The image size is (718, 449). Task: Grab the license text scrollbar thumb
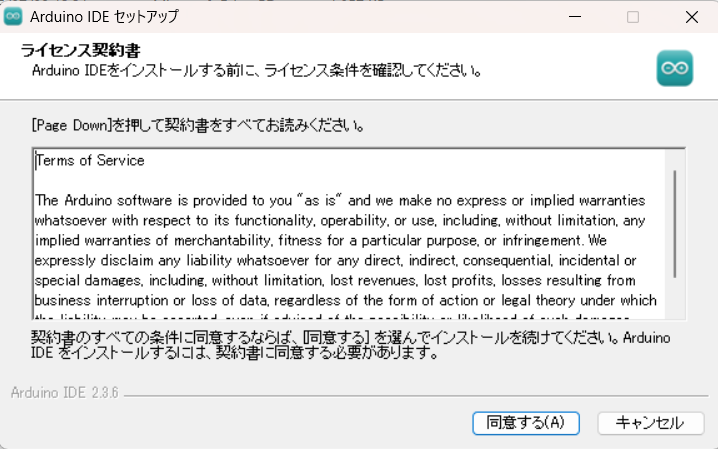(674, 223)
